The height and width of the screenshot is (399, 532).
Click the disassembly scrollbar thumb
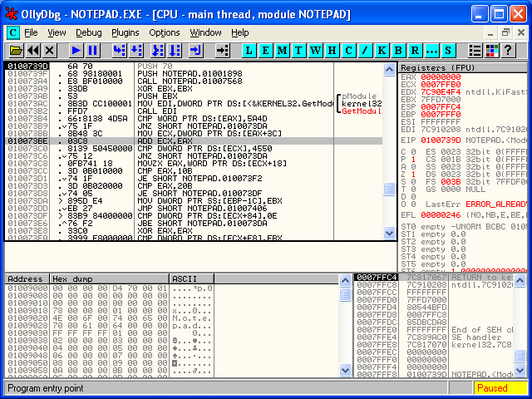point(389,189)
